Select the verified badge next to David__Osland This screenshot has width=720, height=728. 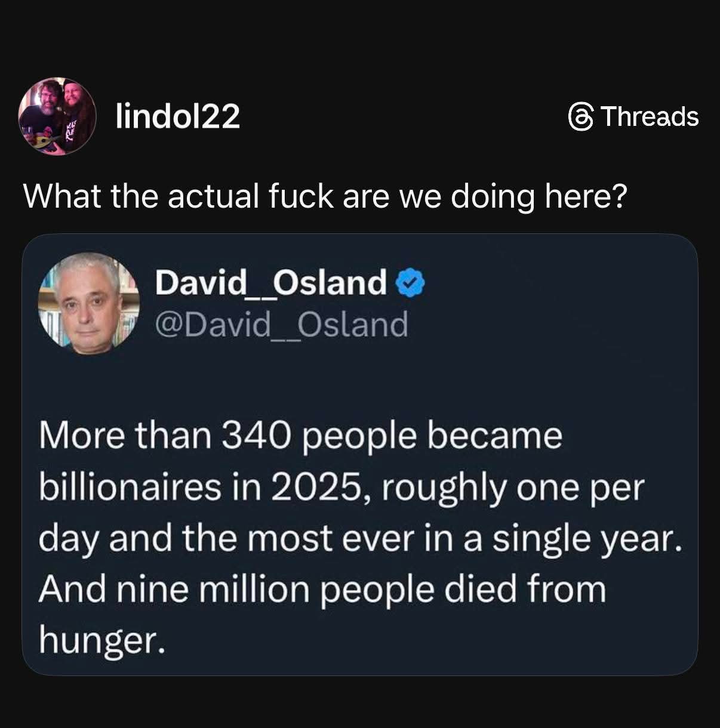410,283
